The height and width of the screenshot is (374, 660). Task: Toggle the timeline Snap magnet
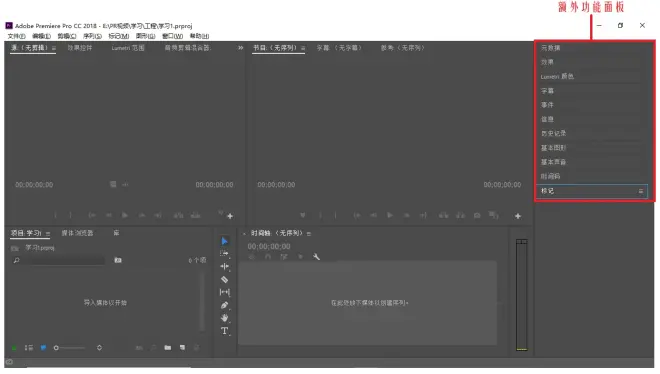point(268,257)
